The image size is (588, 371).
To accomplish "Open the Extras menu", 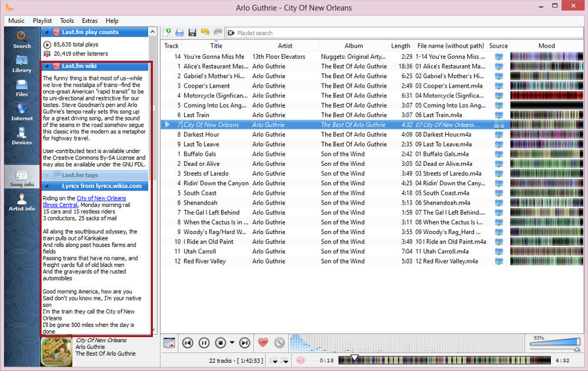I will pos(89,21).
